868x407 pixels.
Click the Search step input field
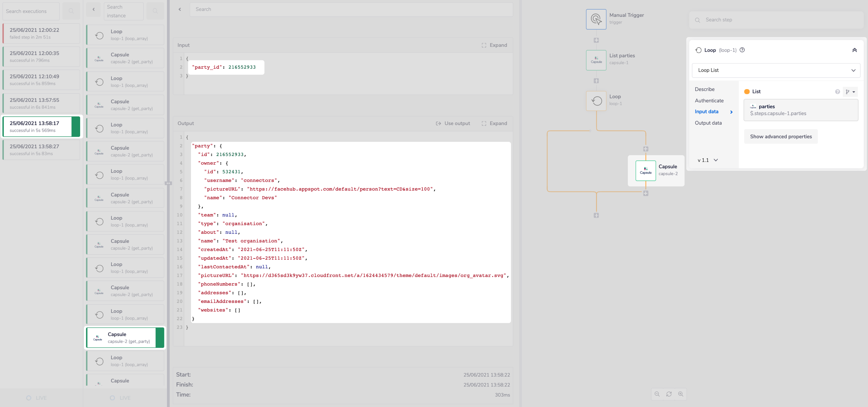(775, 20)
